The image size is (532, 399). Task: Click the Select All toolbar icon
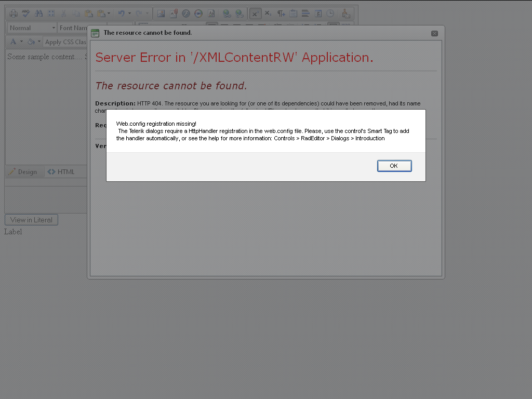tap(51, 14)
